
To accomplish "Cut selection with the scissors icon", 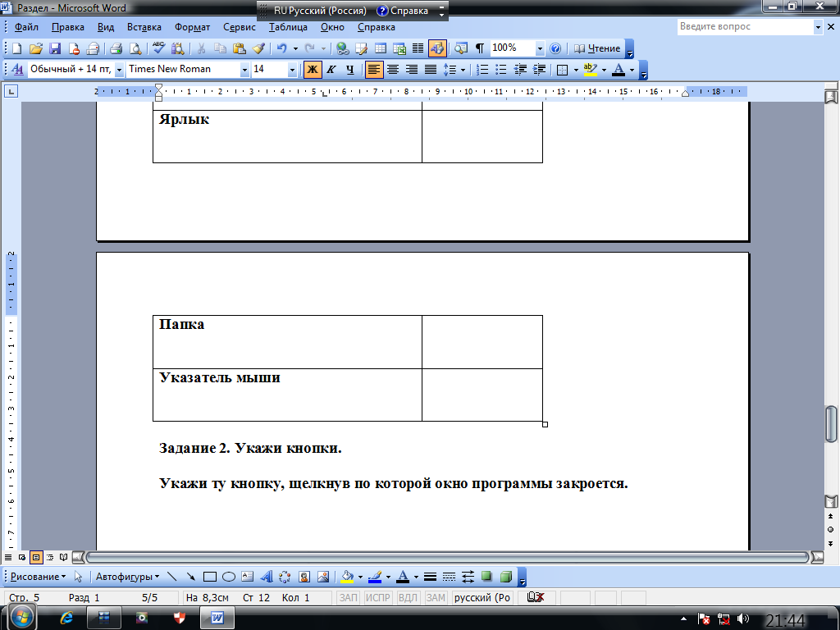I will pos(201,48).
